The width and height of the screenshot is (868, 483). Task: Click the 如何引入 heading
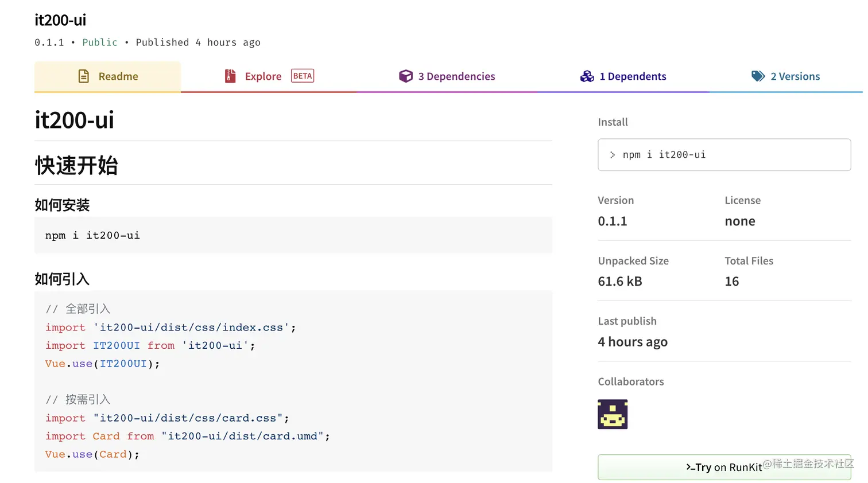62,279
